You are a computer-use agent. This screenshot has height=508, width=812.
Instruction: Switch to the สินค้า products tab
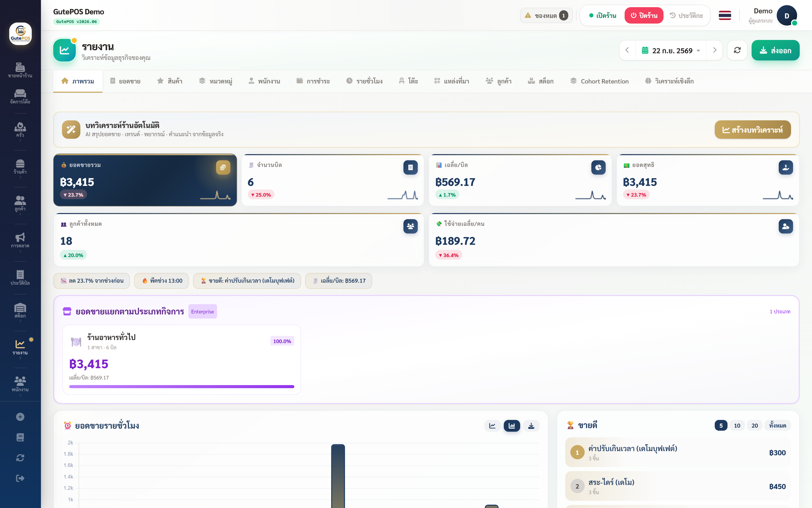coord(169,81)
